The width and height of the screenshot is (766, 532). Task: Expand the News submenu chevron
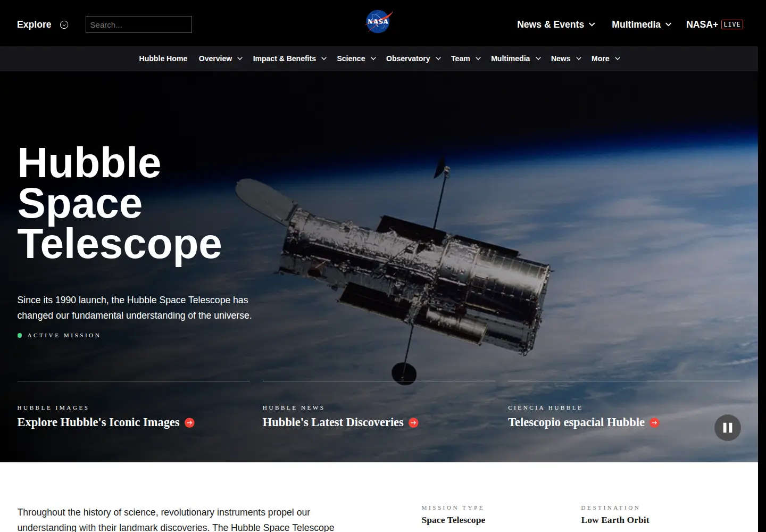[x=579, y=59]
